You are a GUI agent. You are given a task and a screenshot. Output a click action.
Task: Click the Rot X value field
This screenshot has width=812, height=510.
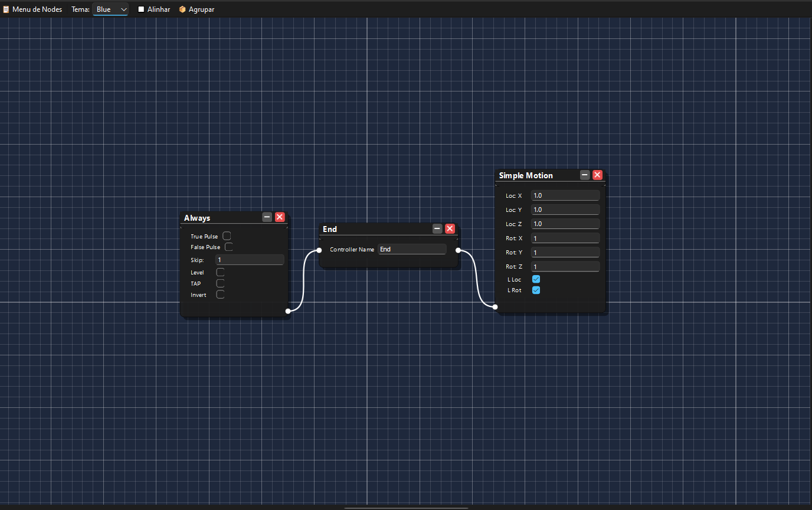point(565,238)
